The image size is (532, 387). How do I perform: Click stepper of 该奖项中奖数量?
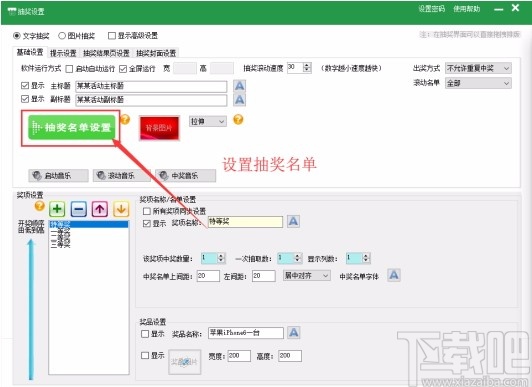coord(221,258)
